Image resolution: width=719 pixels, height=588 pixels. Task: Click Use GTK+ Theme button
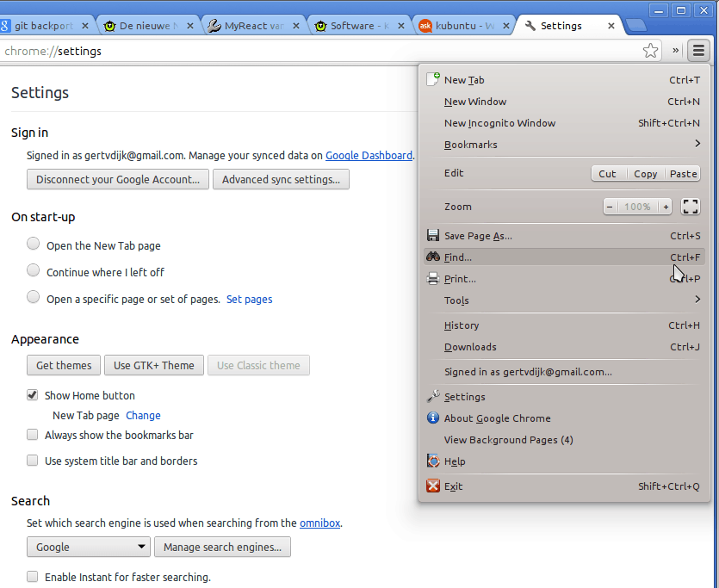[x=154, y=365]
